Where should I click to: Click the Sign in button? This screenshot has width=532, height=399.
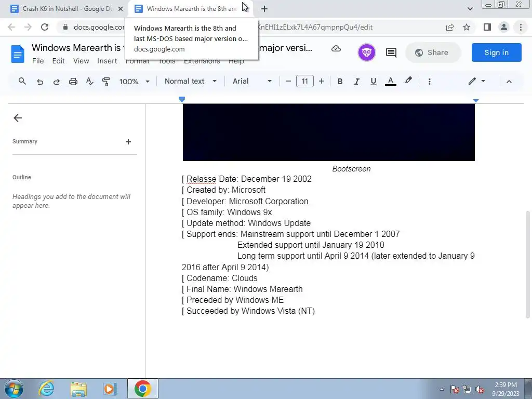click(496, 52)
